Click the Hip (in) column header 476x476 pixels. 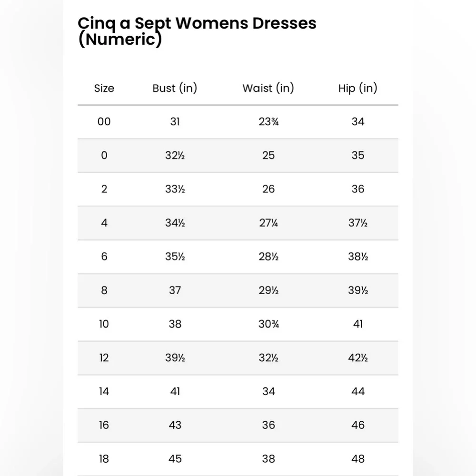point(358,89)
